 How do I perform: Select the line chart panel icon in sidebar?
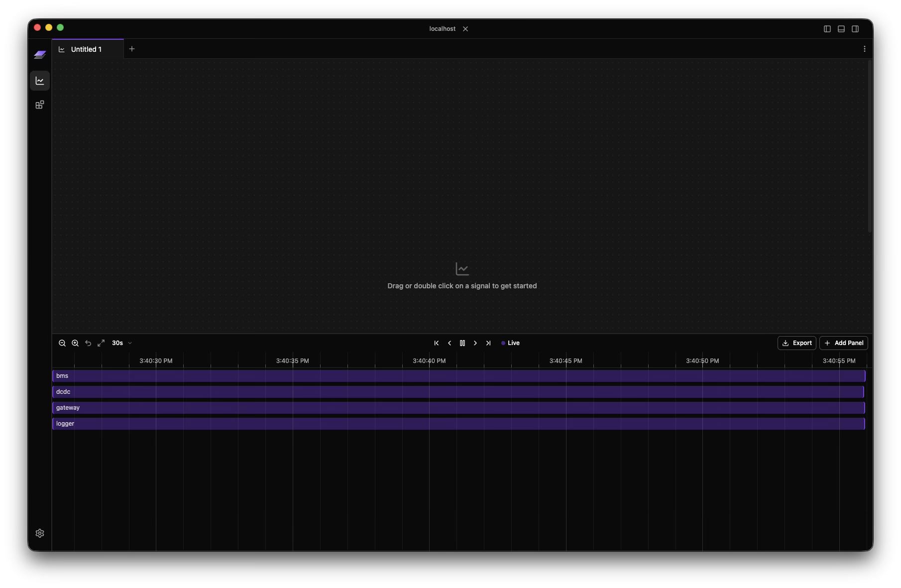[x=40, y=80]
